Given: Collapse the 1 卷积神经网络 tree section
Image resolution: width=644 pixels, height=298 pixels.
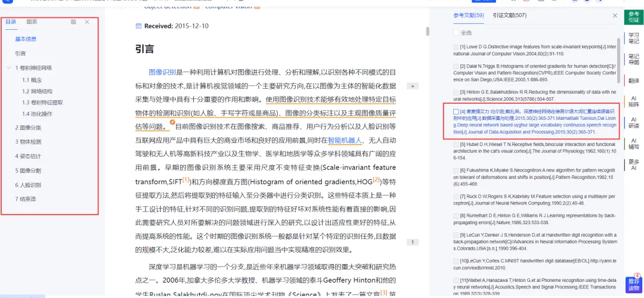Looking at the screenshot, I should click(9, 68).
